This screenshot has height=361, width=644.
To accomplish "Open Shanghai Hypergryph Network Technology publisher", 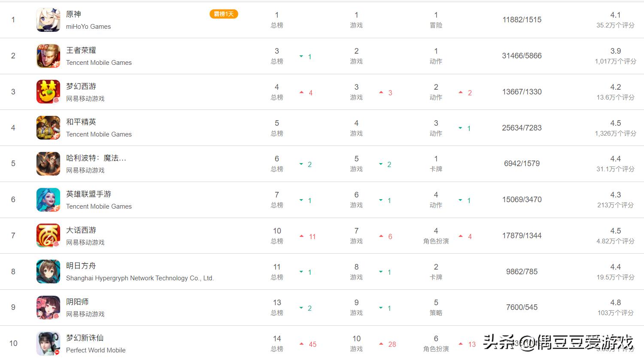I will (140, 278).
